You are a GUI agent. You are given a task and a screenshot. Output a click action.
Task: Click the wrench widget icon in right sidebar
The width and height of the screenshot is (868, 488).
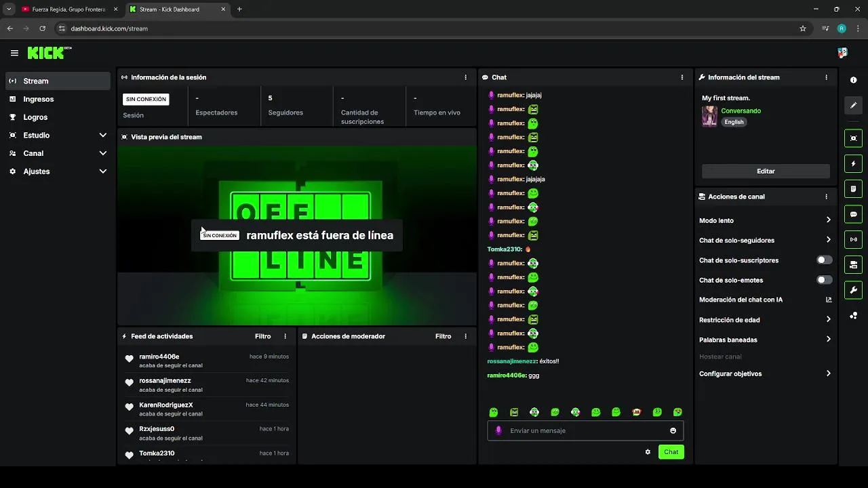[x=853, y=290]
